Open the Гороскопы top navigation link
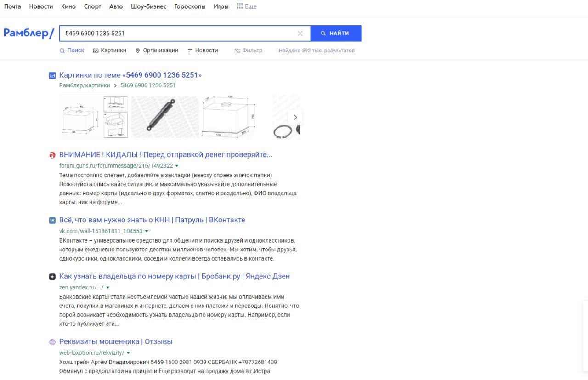588x380 pixels. (190, 6)
